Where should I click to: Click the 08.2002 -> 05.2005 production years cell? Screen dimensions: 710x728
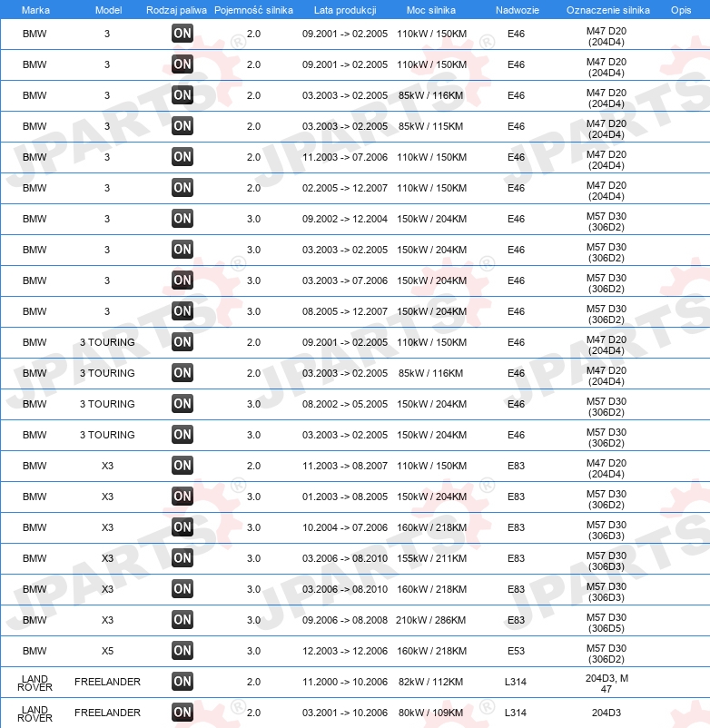[345, 404]
